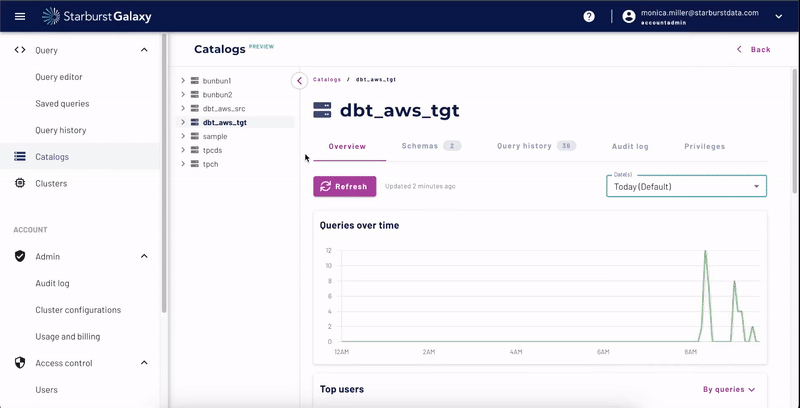Open the hamburger navigation menu
Viewport: 800px width, 408px height.
tap(20, 16)
